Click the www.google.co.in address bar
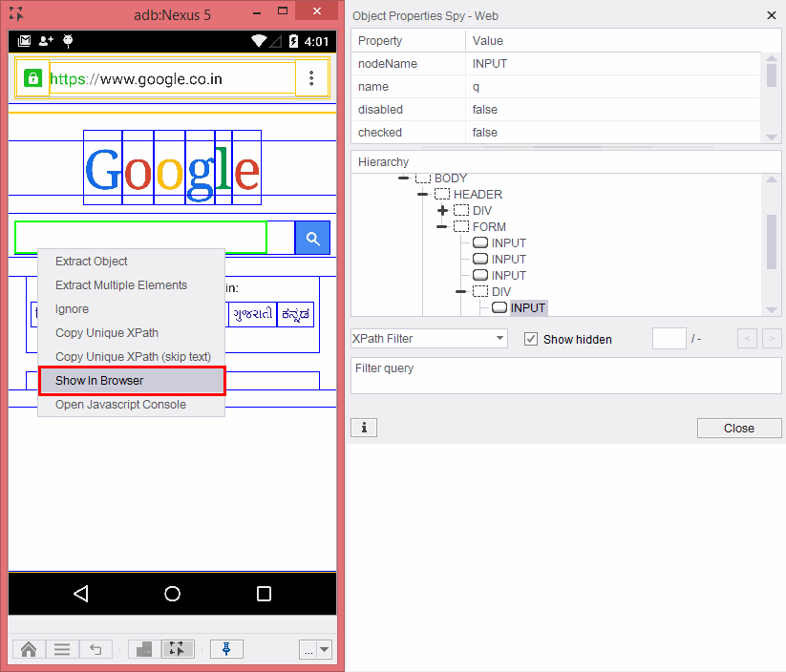 coord(173,78)
